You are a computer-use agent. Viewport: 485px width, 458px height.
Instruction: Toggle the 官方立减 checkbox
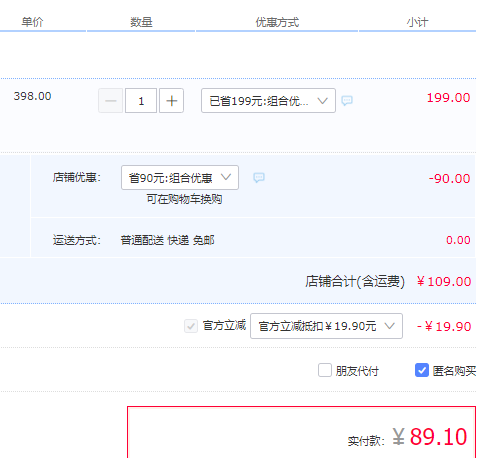[x=191, y=326]
